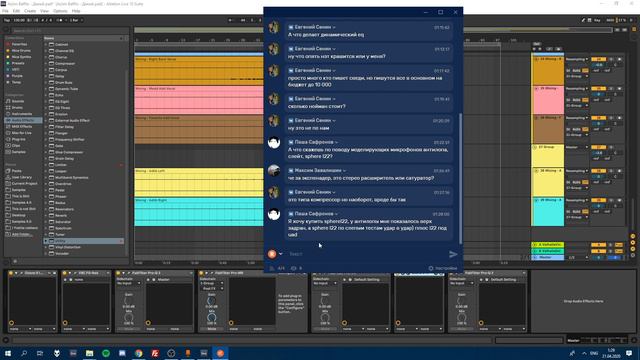Image resolution: width=640 pixels, height=360 pixels.
Task: Fold the 27 Group track
Action: (535, 147)
